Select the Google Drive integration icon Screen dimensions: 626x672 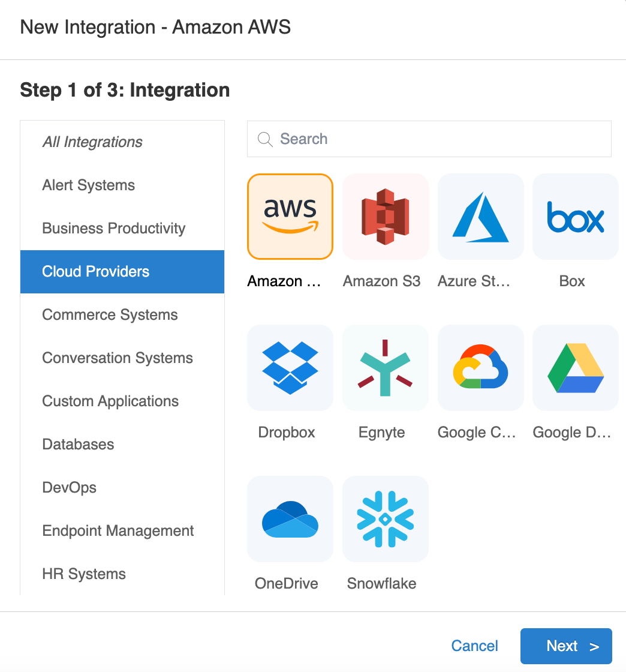(x=575, y=368)
